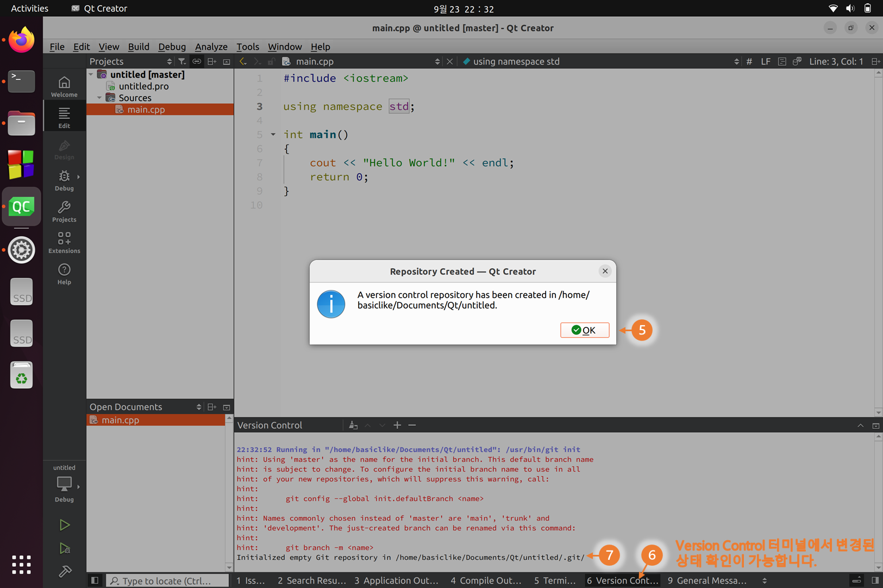Viewport: 883px width, 588px height.
Task: Switch to Edit mode in sidebar
Action: pyautogui.click(x=64, y=117)
